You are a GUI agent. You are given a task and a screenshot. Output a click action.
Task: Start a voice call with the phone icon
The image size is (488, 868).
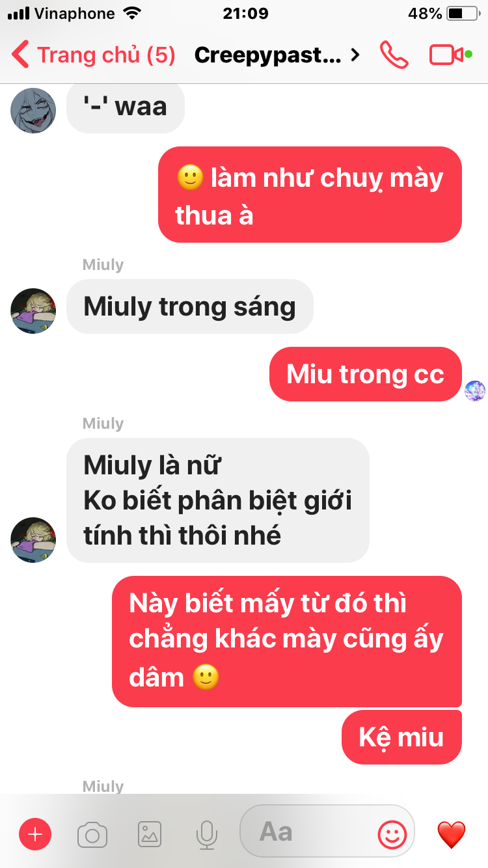(394, 55)
